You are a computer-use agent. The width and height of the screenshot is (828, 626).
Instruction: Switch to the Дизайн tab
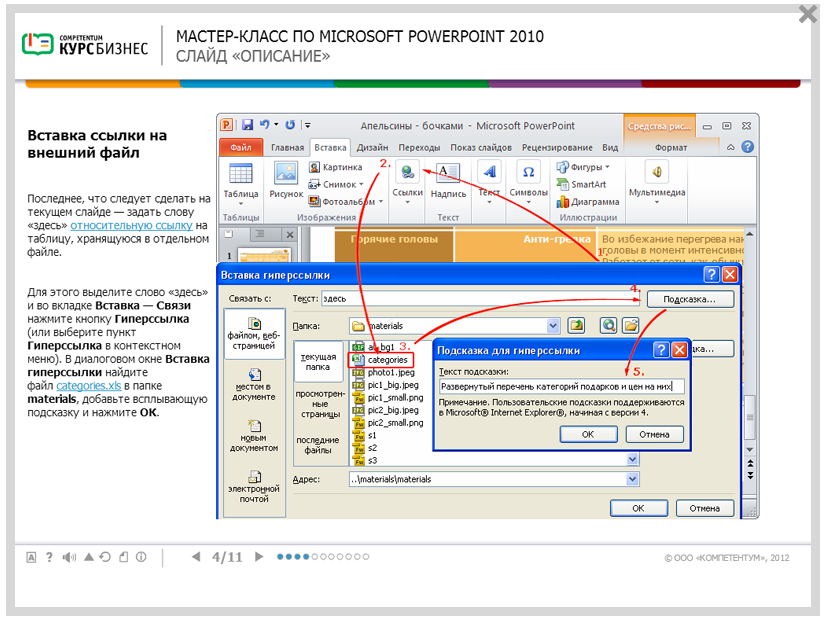click(x=372, y=147)
